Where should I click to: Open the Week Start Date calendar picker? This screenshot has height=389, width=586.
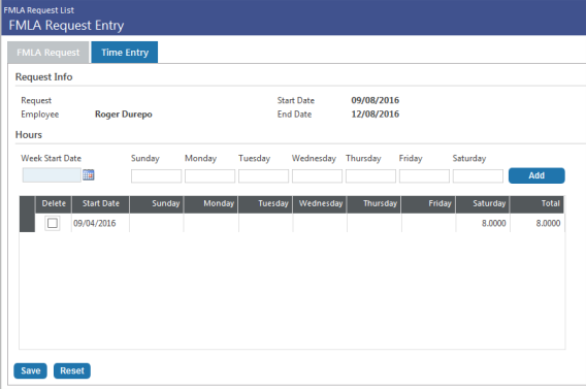pos(89,175)
